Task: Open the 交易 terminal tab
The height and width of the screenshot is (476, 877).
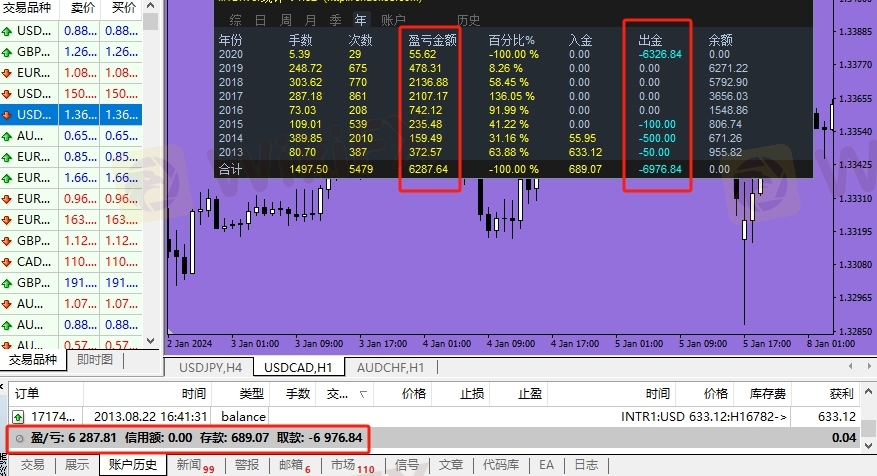Action: [x=32, y=465]
